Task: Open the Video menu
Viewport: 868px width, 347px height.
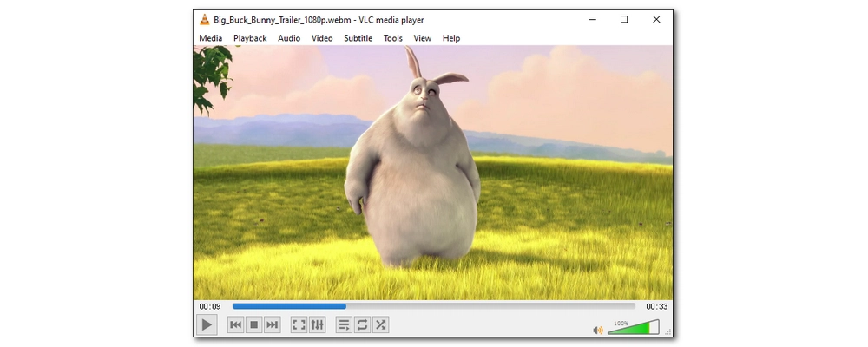Action: (322, 38)
